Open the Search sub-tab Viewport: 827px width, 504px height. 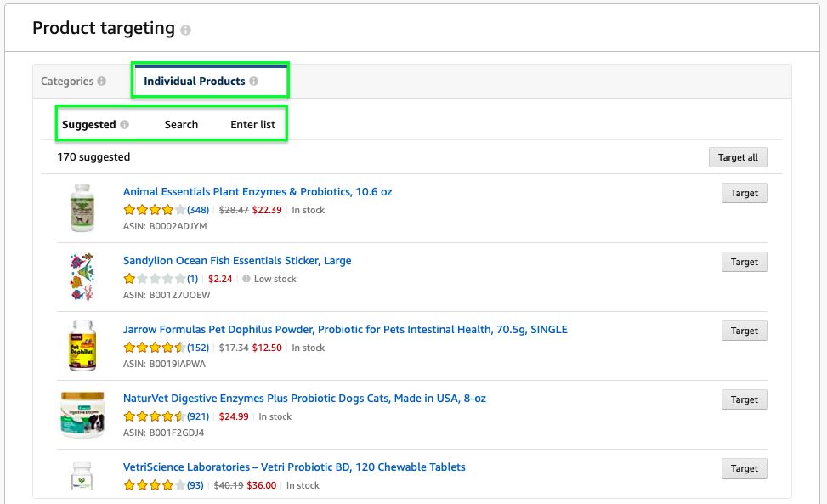coord(181,124)
